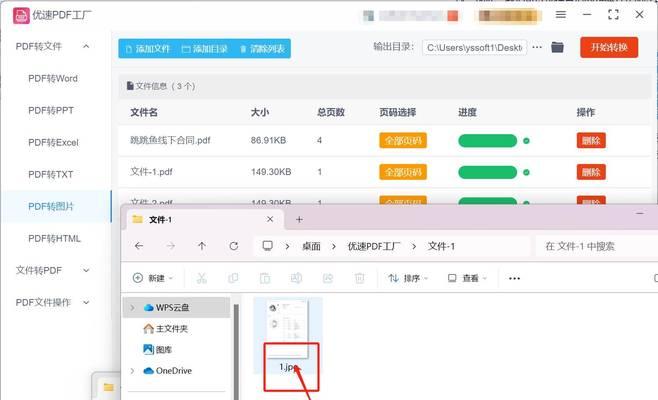Screen dimensions: 658x400
Task: Open the 新建 dropdown in Explorer
Action: click(x=153, y=278)
